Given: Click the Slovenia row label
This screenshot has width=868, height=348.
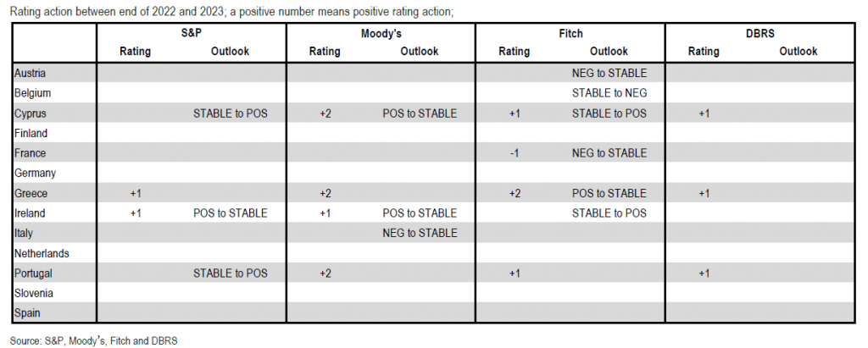Looking at the screenshot, I should (34, 293).
